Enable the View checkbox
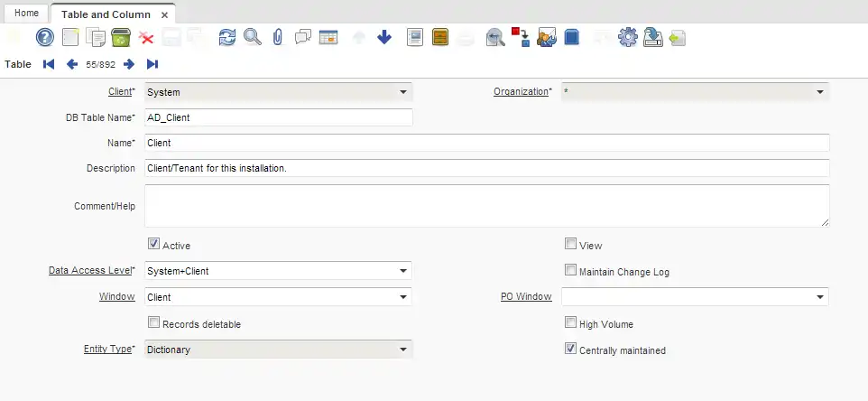 [x=570, y=244]
